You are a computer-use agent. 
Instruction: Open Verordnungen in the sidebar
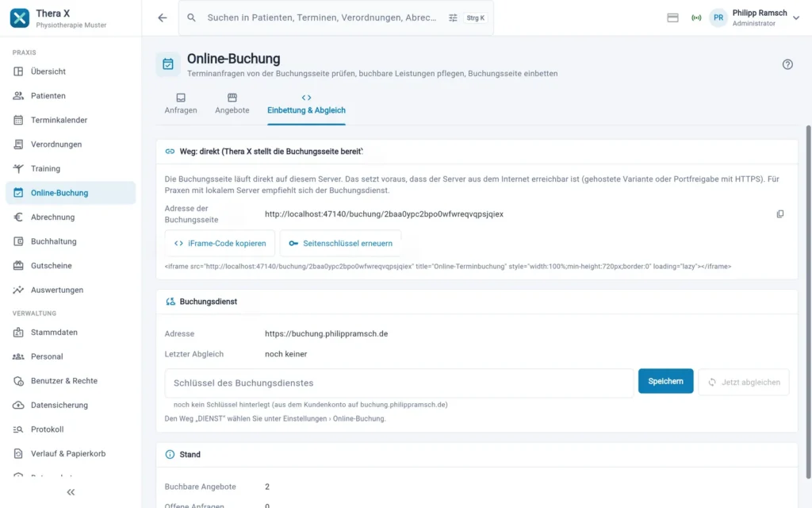(71, 144)
